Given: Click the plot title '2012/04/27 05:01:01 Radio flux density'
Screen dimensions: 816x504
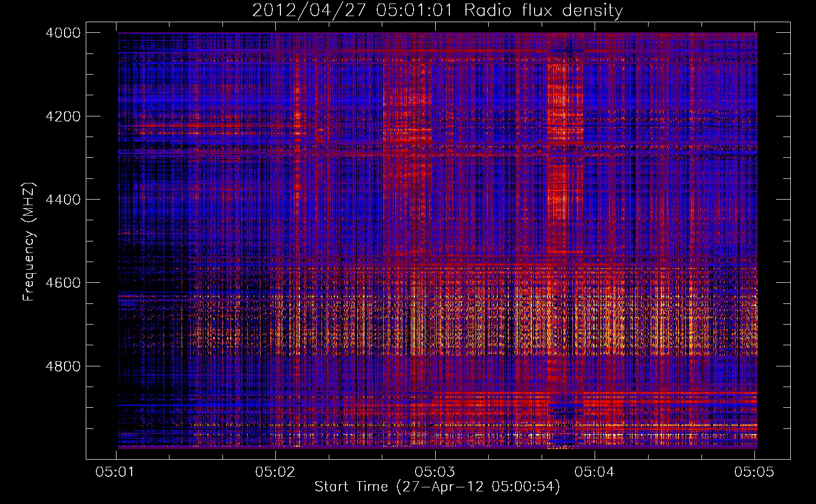Looking at the screenshot, I should tap(437, 11).
